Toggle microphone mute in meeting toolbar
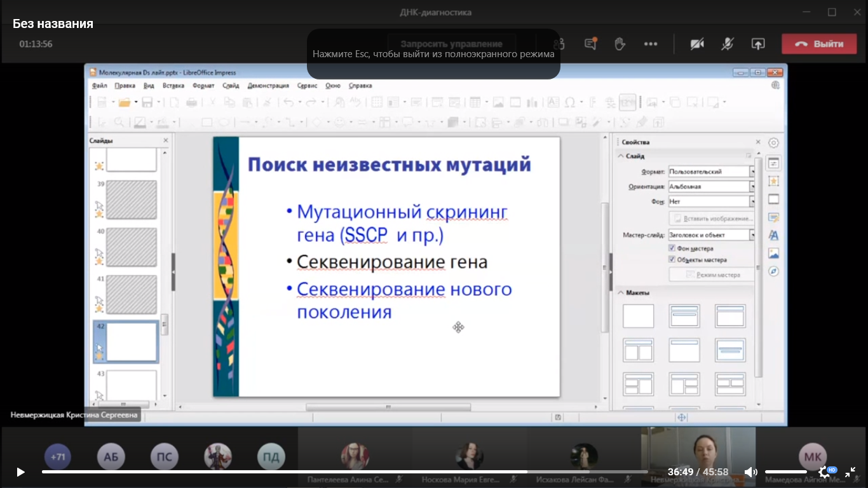Viewport: 868px width, 488px height. (728, 44)
